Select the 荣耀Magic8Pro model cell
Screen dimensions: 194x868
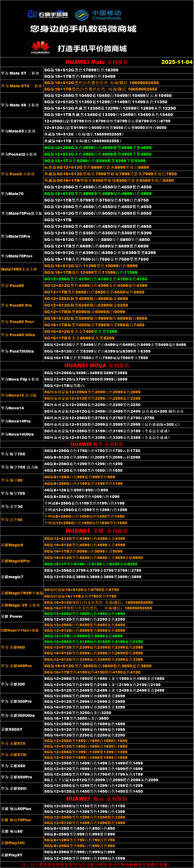[x=15, y=561]
